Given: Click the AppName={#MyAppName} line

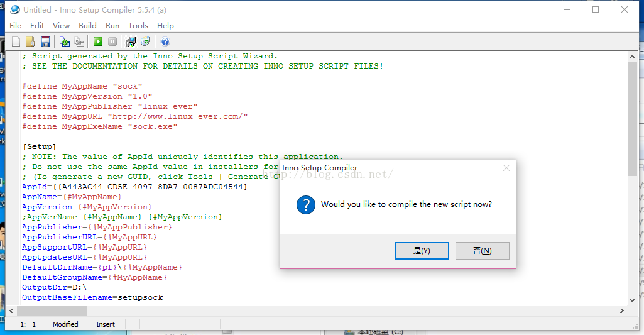Looking at the screenshot, I should (x=72, y=197).
